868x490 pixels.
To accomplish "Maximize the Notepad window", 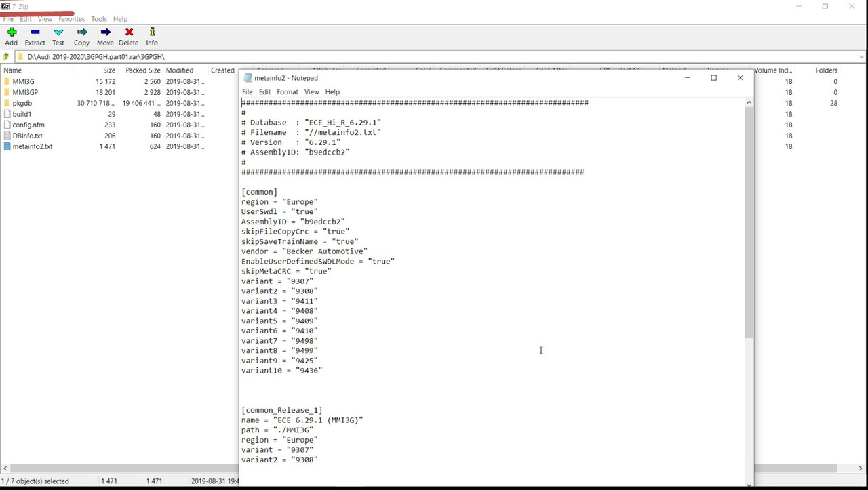I will pyautogui.click(x=713, y=78).
